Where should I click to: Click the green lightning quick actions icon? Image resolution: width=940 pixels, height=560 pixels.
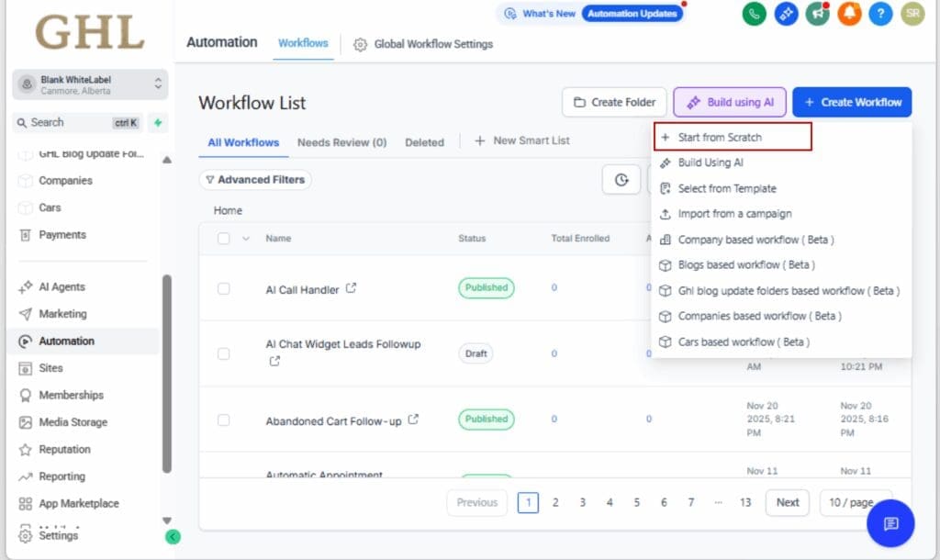(x=158, y=122)
